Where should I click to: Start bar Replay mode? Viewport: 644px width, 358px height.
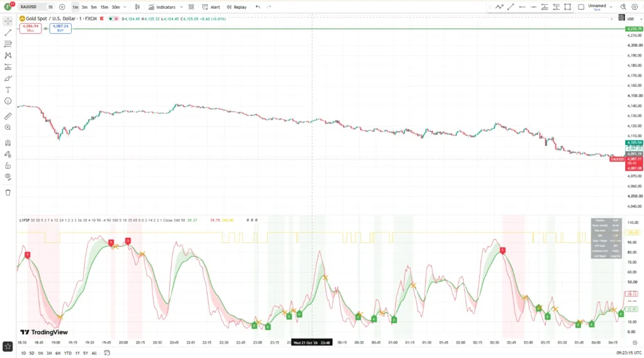(236, 7)
